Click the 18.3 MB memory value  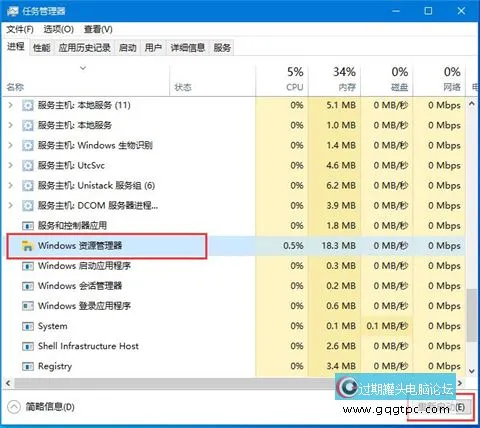click(x=338, y=246)
